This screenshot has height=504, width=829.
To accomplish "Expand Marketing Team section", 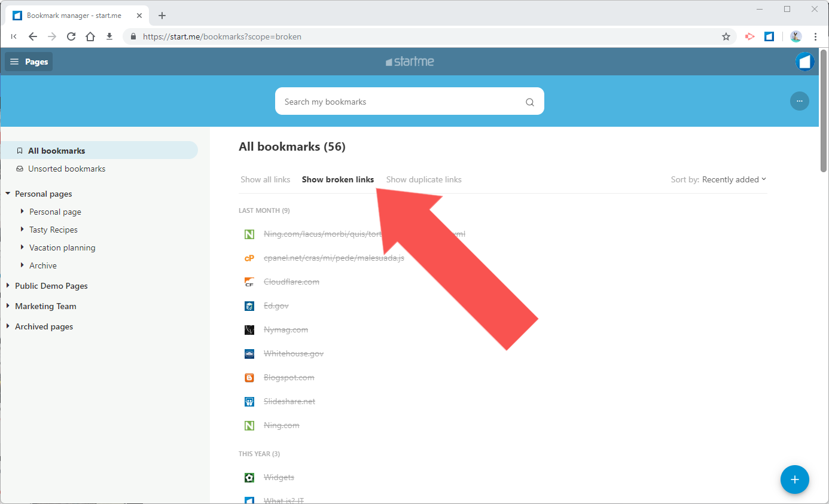I will pyautogui.click(x=8, y=306).
